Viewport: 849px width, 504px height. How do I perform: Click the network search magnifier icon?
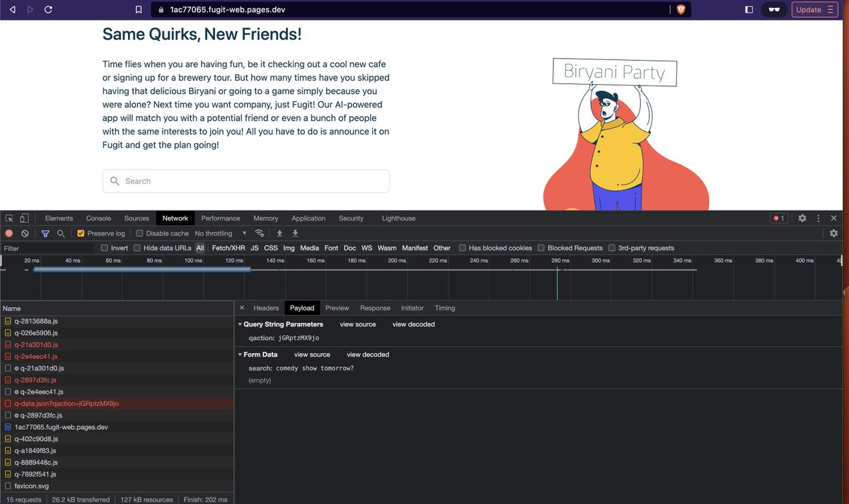[x=61, y=233]
